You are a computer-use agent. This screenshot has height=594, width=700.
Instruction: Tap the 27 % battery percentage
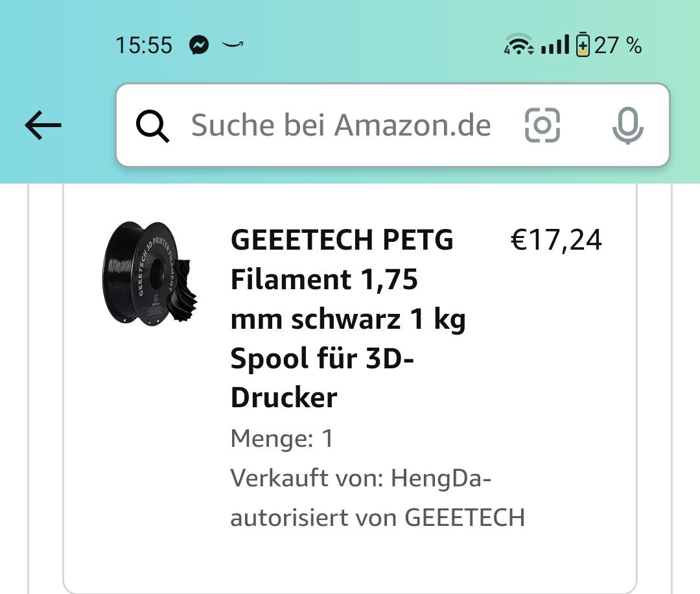[618, 45]
